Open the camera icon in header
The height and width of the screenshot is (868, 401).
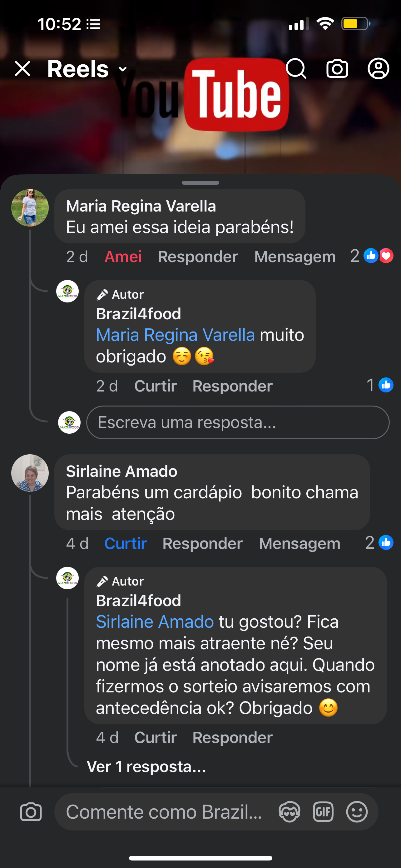pyautogui.click(x=337, y=69)
